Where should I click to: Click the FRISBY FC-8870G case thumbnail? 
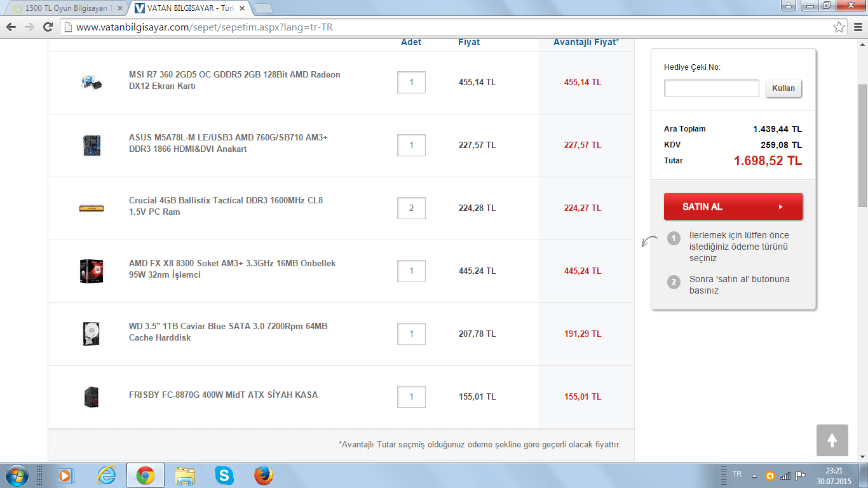coord(92,396)
